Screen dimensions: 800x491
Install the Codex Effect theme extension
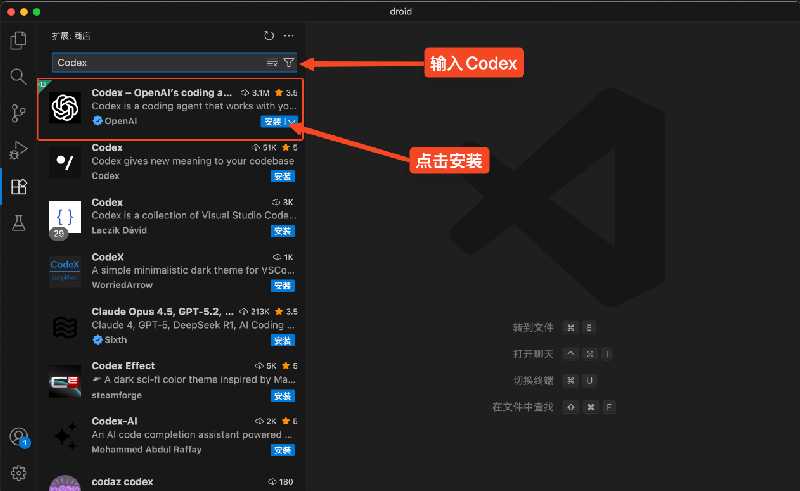[x=282, y=395]
